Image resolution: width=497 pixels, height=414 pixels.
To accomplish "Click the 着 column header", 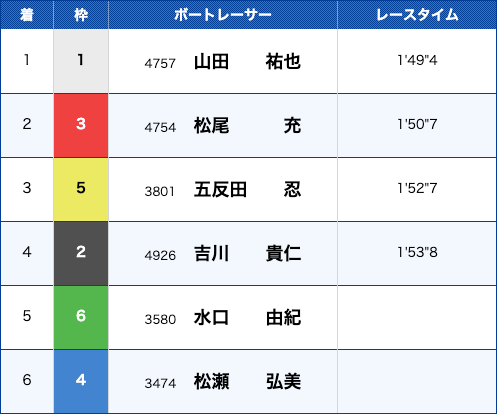I will 27,15.
